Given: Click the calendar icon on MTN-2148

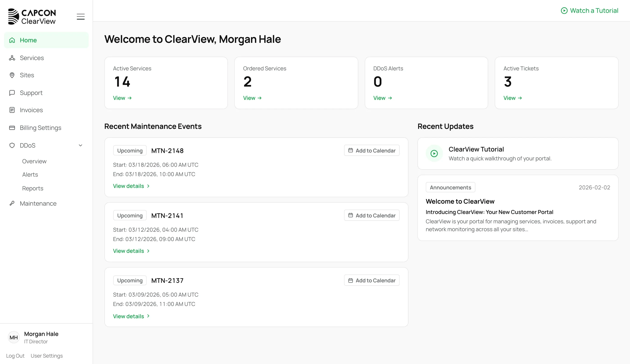Looking at the screenshot, I should [x=351, y=150].
